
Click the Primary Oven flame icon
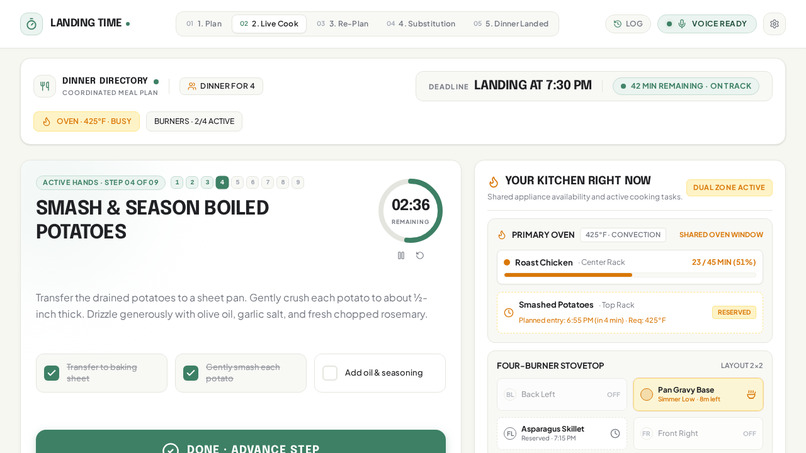[502, 235]
